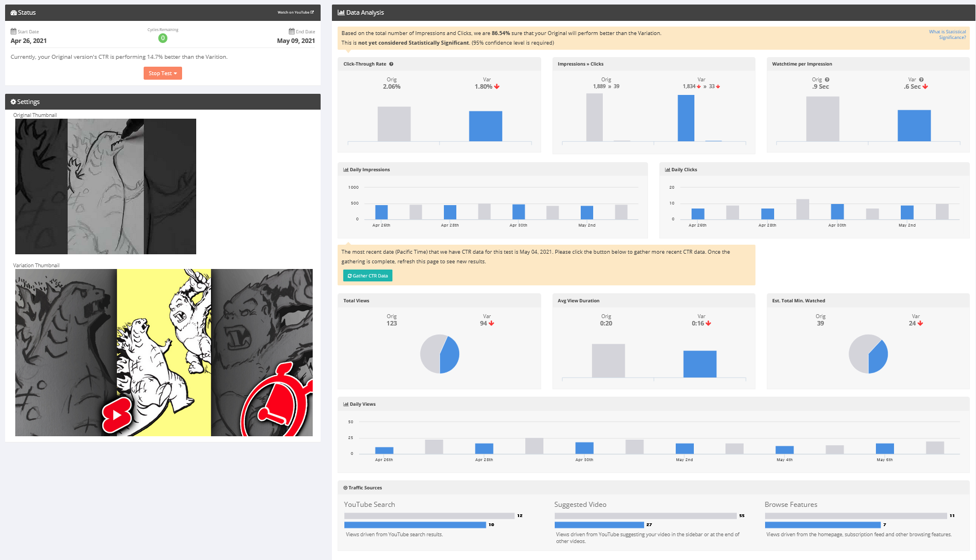Click the 2.06% Orig CTR value

pos(392,86)
